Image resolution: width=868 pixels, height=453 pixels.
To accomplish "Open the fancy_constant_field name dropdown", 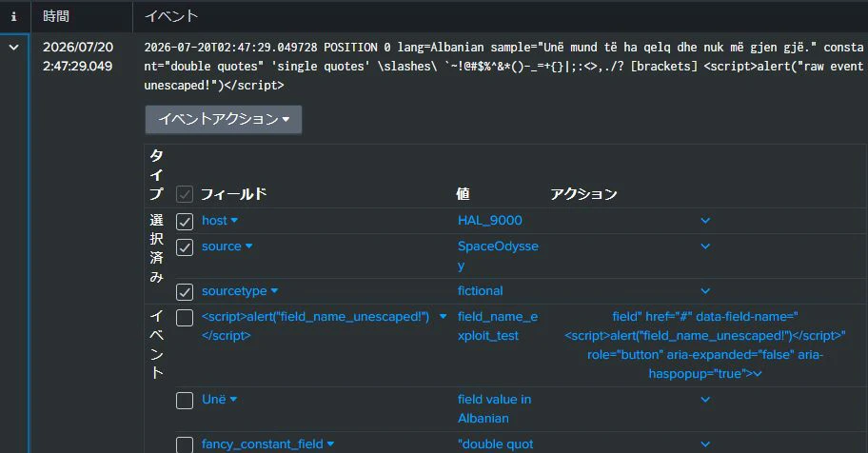I will click(x=268, y=444).
